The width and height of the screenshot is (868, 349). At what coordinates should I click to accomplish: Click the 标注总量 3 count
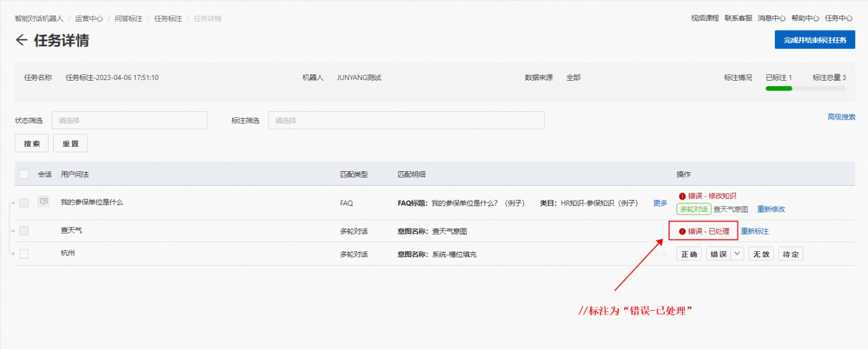click(x=829, y=78)
